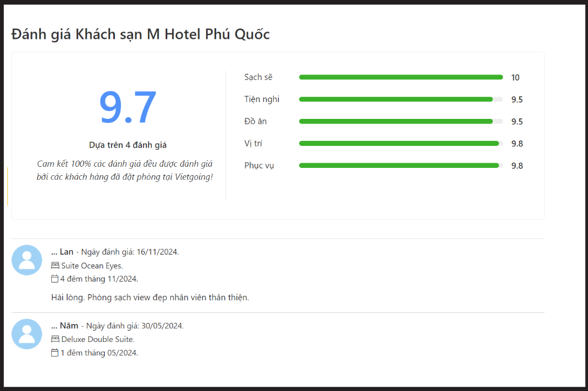Screen dimensions: 588x391
Task: Click the large 9.7 overall score
Action: pos(127,107)
